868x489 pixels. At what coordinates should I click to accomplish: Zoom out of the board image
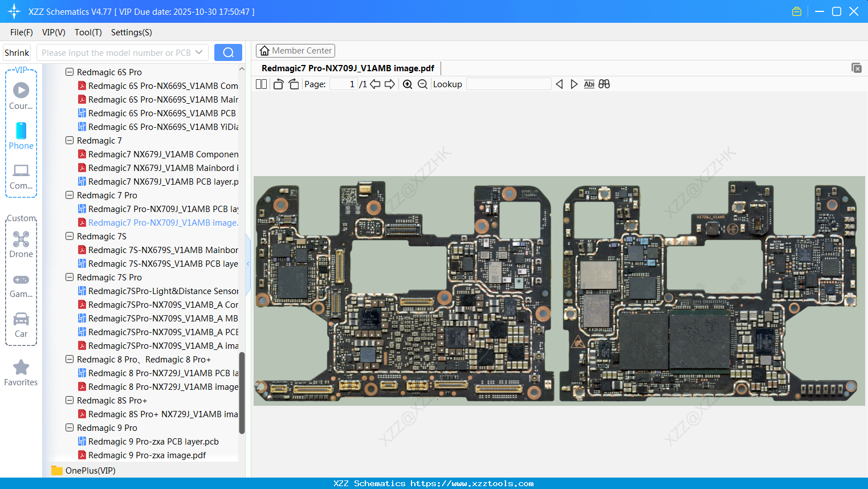tap(422, 84)
